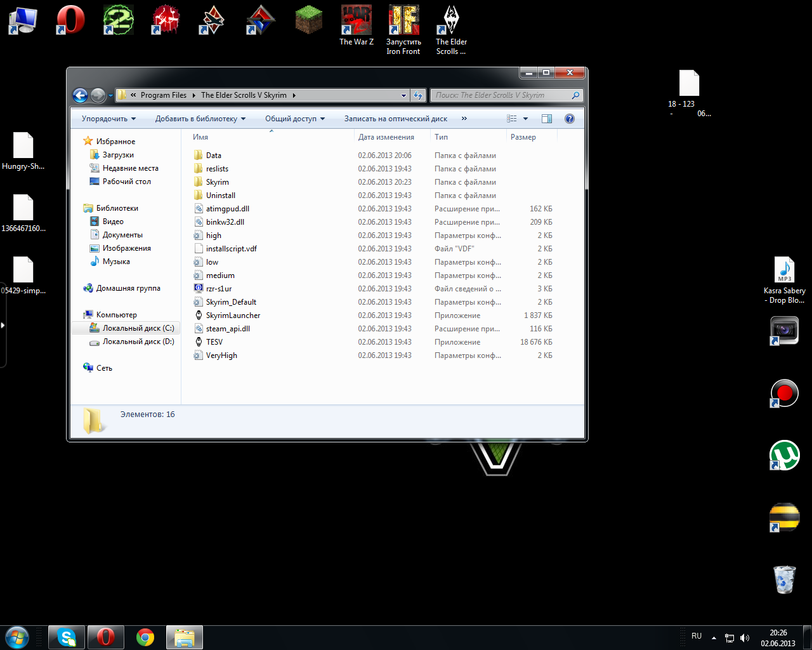Open the camera capture desktop shortcut
Screen dimensions: 812x650
click(785, 331)
